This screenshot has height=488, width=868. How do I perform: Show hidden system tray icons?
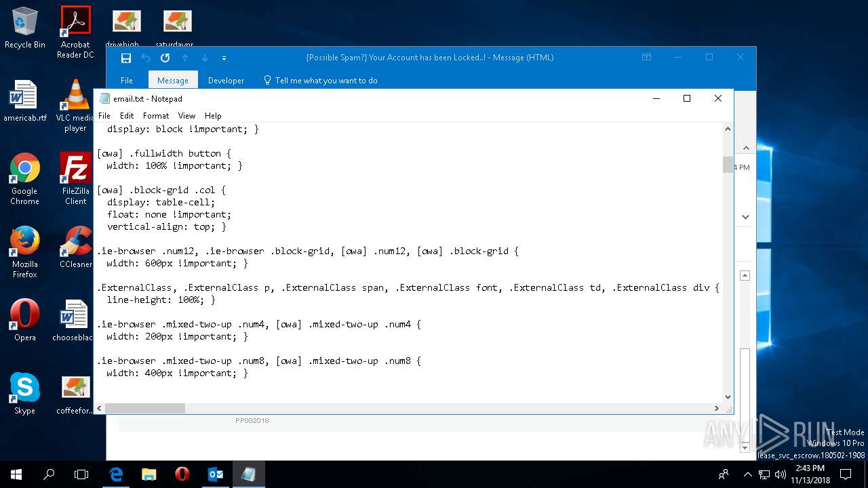pyautogui.click(x=748, y=474)
